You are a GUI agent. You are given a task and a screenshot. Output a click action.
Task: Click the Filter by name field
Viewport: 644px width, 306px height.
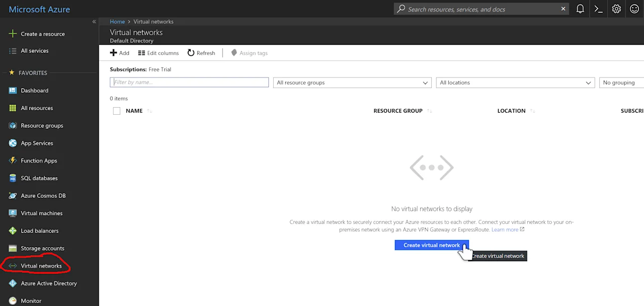[x=189, y=82]
